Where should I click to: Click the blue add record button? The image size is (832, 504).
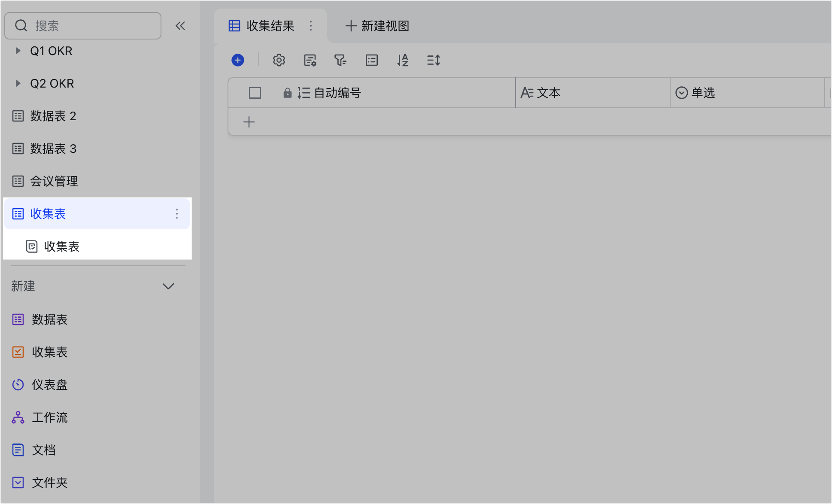(238, 60)
